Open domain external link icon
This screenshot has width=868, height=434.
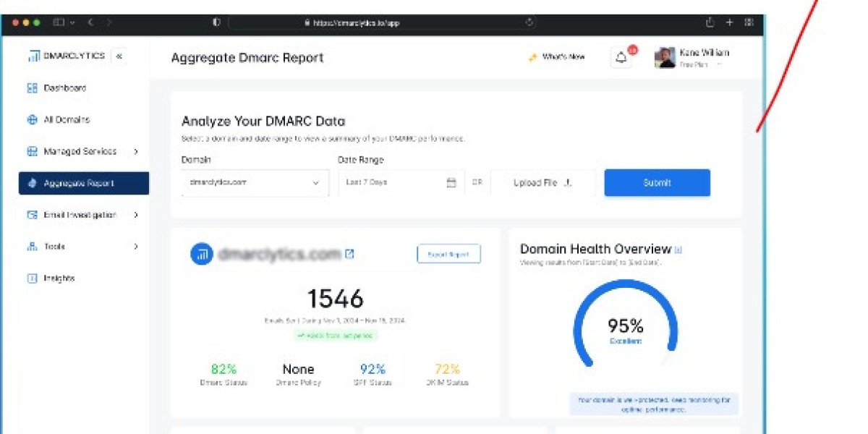(350, 254)
